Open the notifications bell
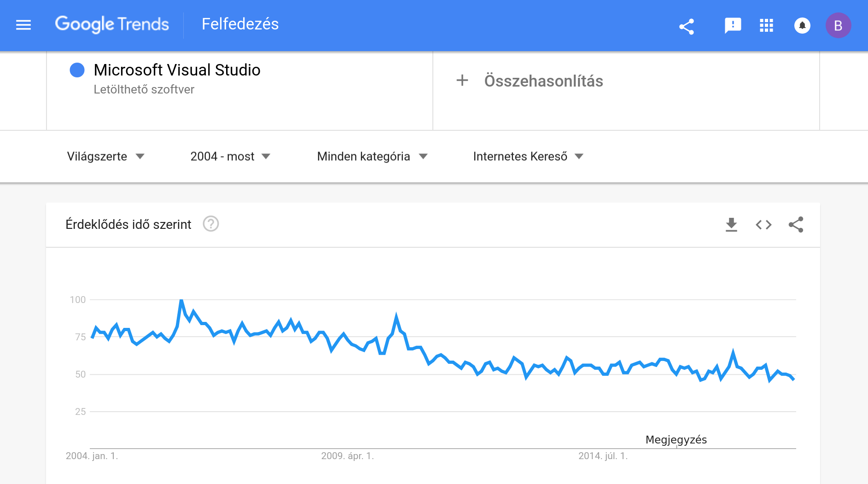Screen dimensions: 868x484 pos(802,25)
